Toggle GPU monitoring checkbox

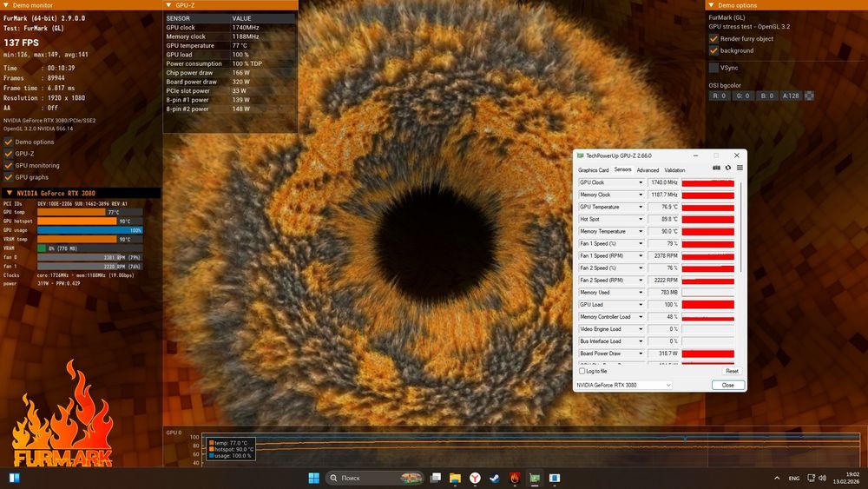point(9,166)
